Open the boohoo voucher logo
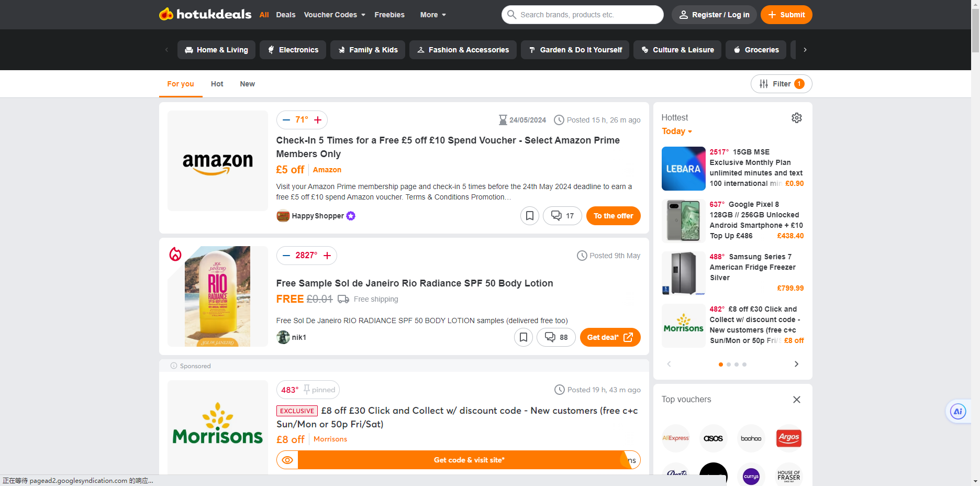 click(751, 438)
